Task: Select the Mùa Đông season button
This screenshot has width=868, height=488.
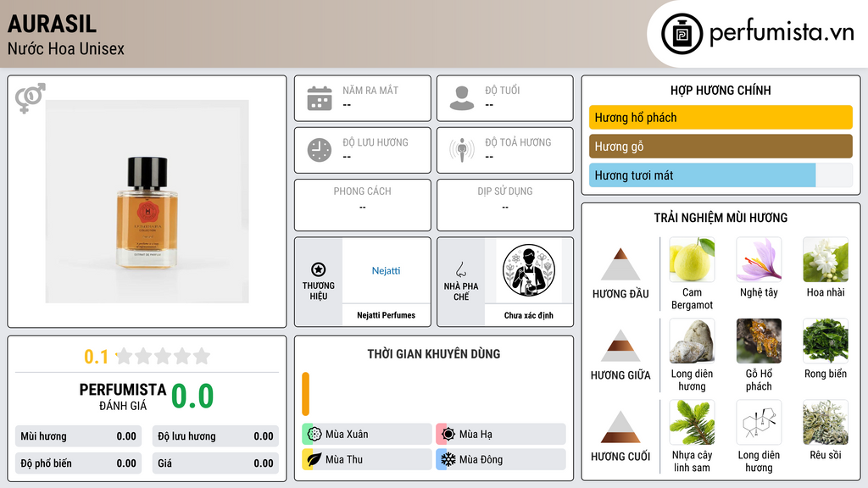Action: click(x=501, y=459)
